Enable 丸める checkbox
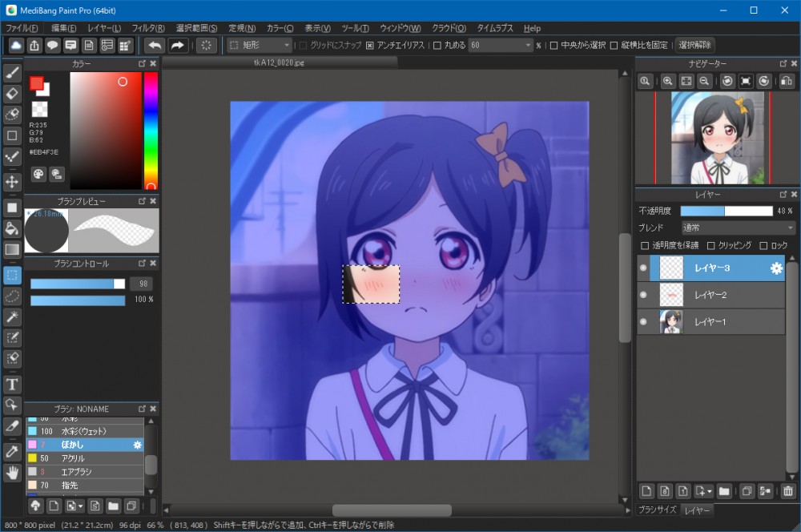This screenshot has width=801, height=532. (x=437, y=46)
